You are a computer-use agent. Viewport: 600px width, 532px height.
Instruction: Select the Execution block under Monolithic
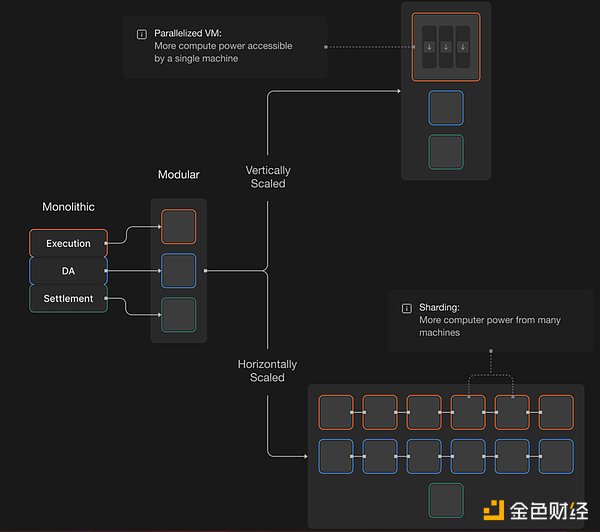tap(68, 243)
